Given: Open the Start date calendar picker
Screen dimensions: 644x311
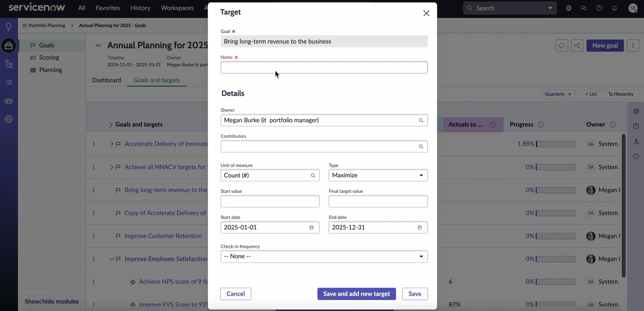Looking at the screenshot, I should tap(311, 227).
